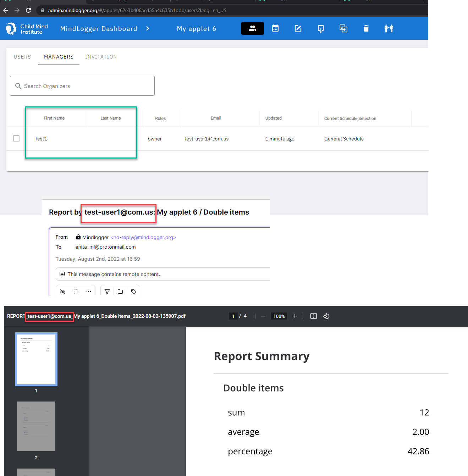The image size is (468, 476).
Task: Open the Child Mind Institute logo
Action: click(x=27, y=29)
